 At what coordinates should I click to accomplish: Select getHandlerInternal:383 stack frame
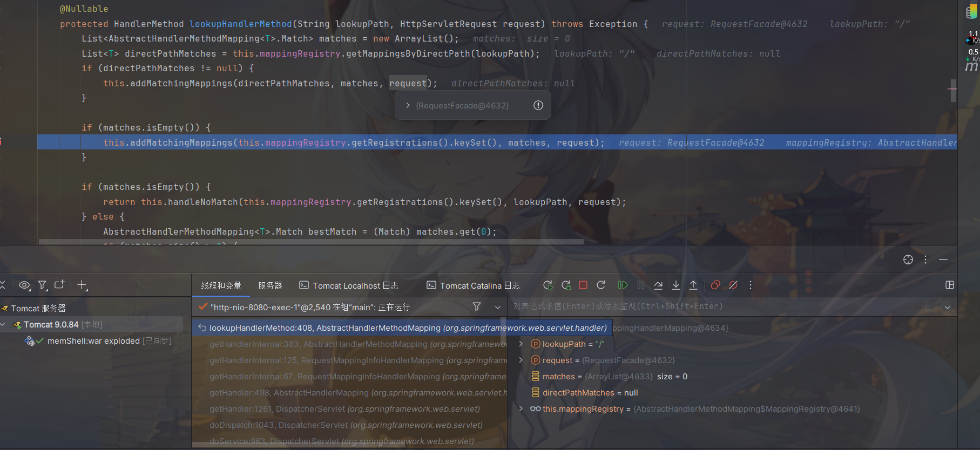pos(349,344)
